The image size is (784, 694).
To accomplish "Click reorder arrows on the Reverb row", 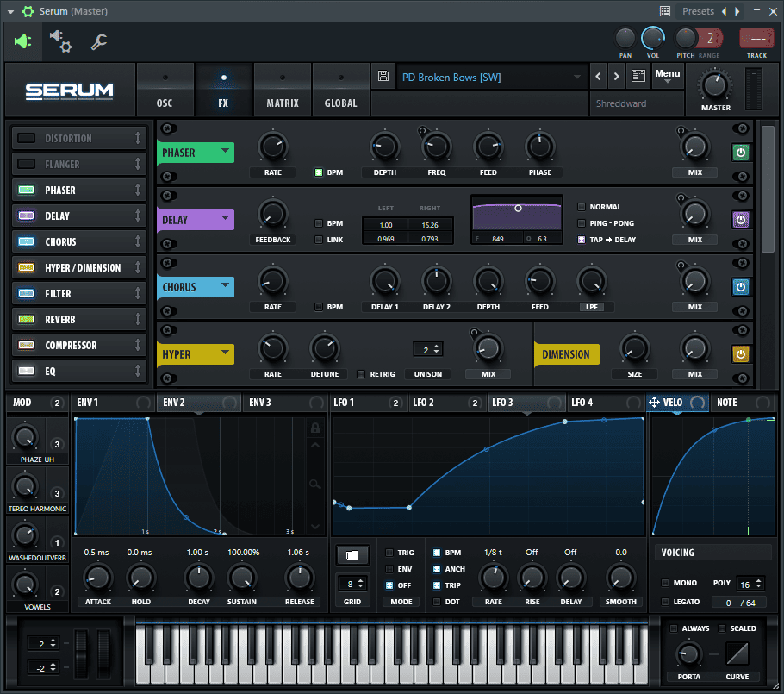I will (x=138, y=319).
